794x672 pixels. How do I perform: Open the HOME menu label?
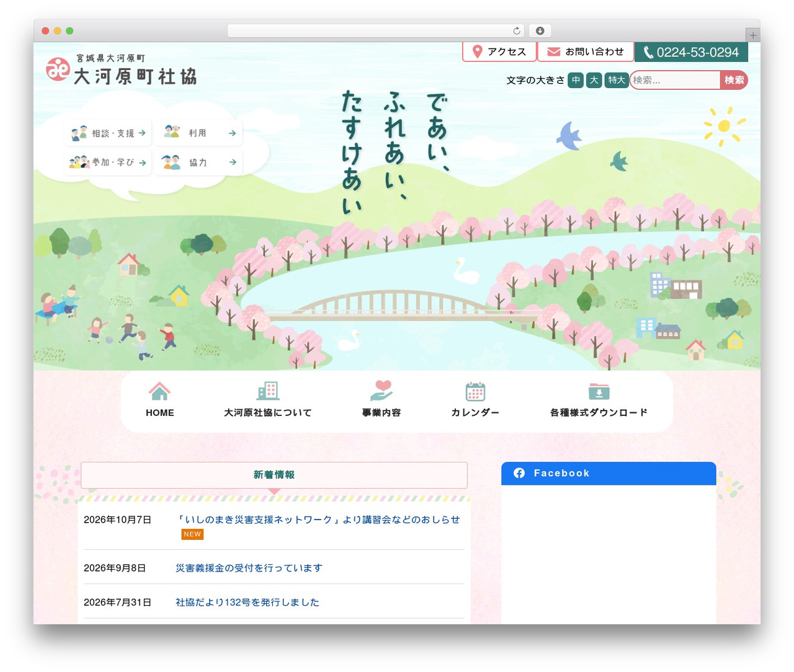[160, 413]
